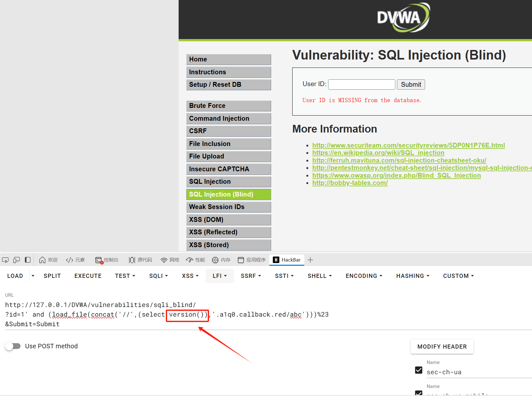Click the DVWA logo
This screenshot has height=396, width=532.
click(x=403, y=17)
